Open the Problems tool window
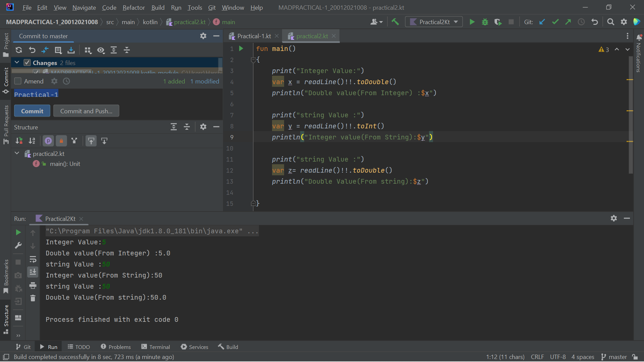This screenshot has height=362, width=644. coord(116,347)
